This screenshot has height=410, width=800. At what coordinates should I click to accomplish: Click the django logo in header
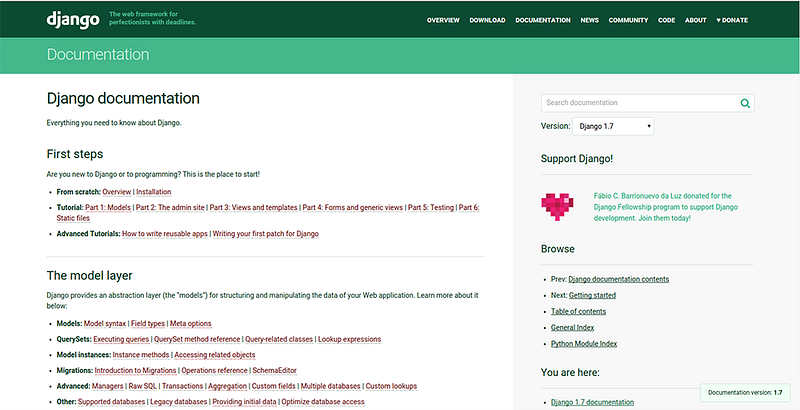tap(73, 20)
